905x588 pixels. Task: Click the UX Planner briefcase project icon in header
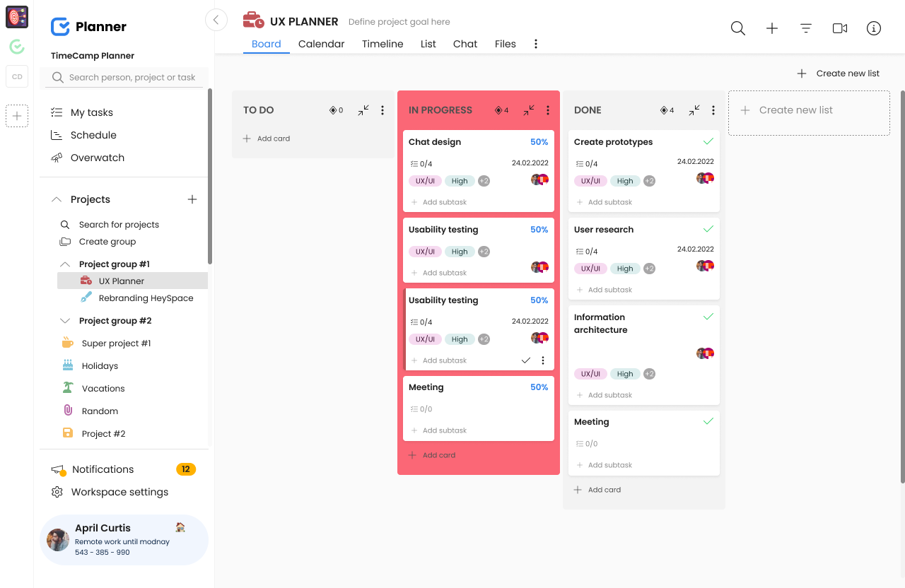tap(253, 20)
